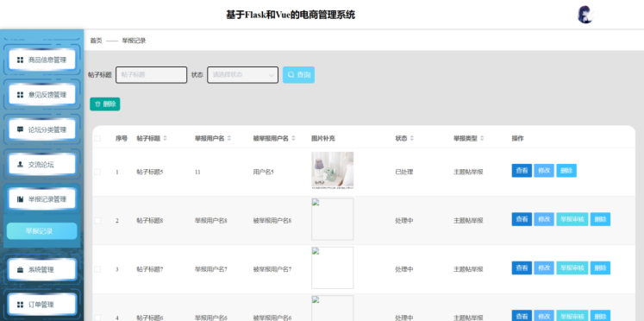Click 举报审核 for 帖子标题7 row
This screenshot has height=321, width=644.
click(x=572, y=268)
